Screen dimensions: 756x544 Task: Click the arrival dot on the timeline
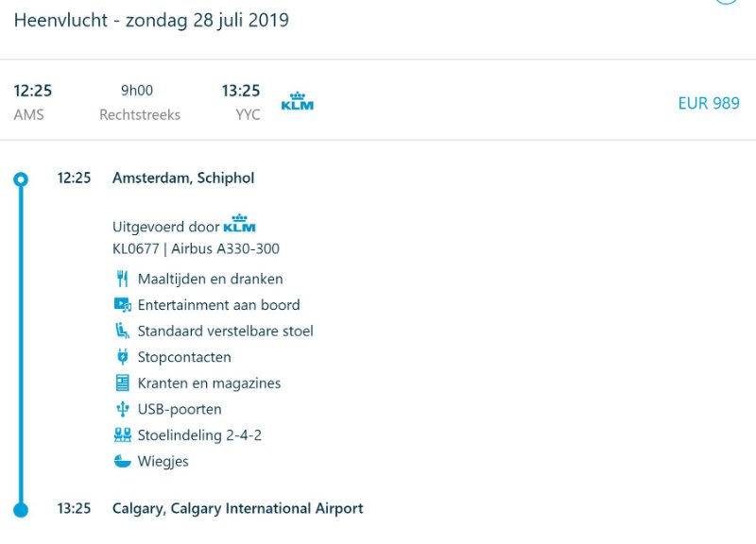click(x=21, y=509)
